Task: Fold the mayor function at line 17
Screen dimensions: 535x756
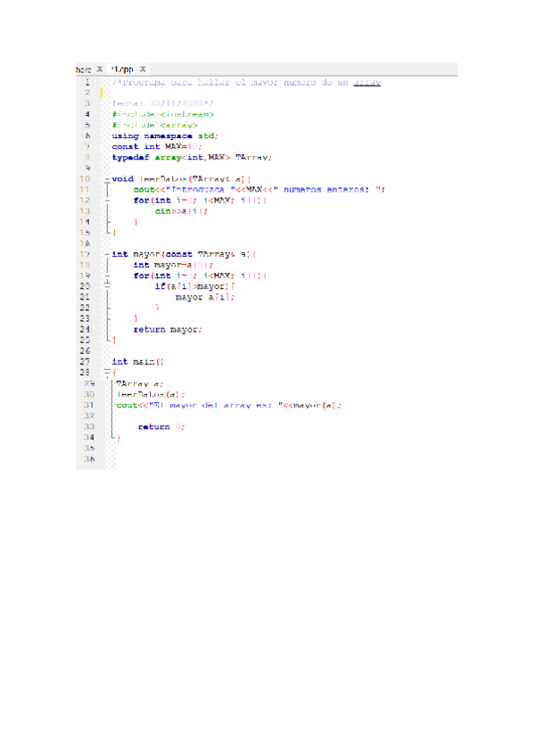Action: point(107,254)
